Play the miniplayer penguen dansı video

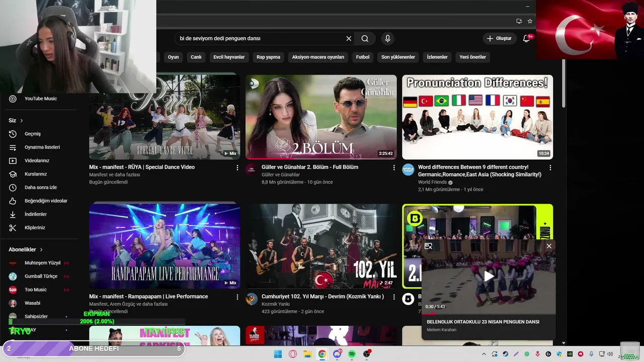coord(489,276)
